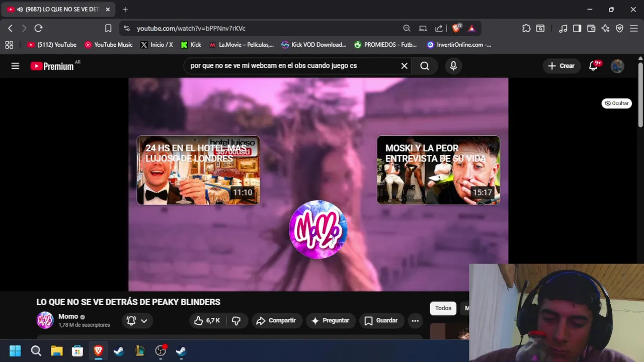This screenshot has width=644, height=362.
Task: Click the address bar URL
Action: [x=191, y=29]
